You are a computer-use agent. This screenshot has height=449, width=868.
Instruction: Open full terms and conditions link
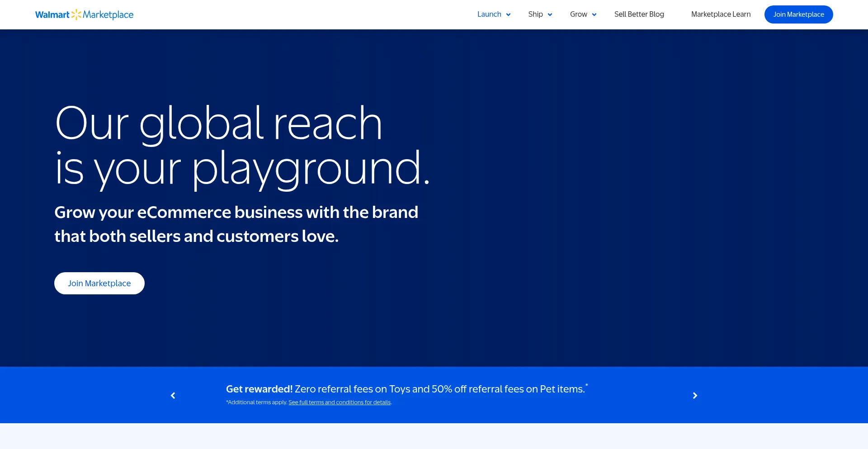(x=340, y=402)
